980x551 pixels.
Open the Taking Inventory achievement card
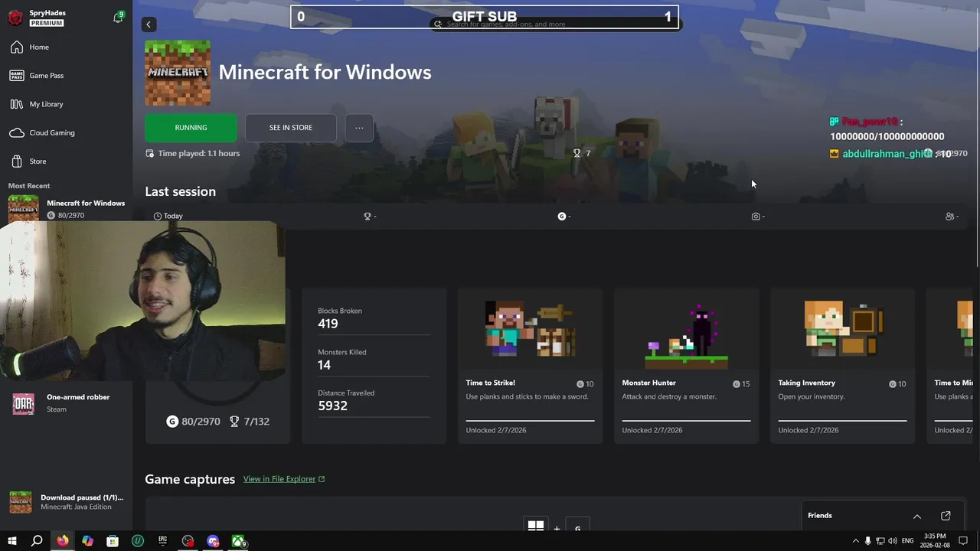pos(842,366)
